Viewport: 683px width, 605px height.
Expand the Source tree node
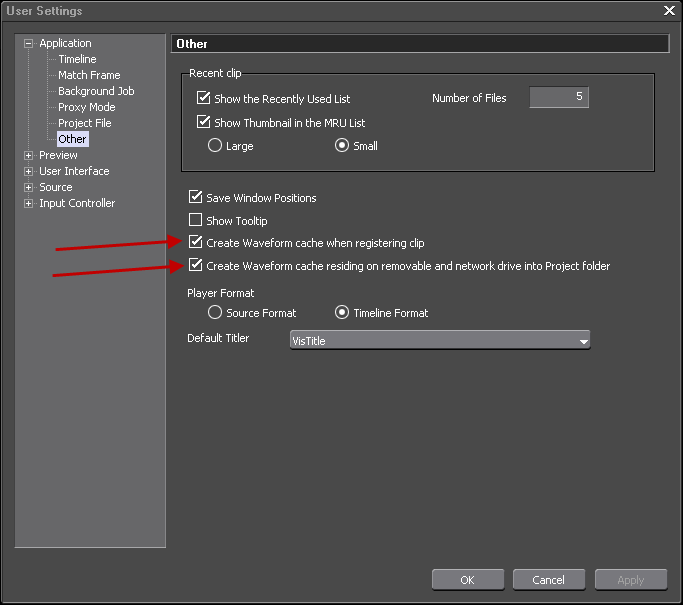tap(29, 188)
